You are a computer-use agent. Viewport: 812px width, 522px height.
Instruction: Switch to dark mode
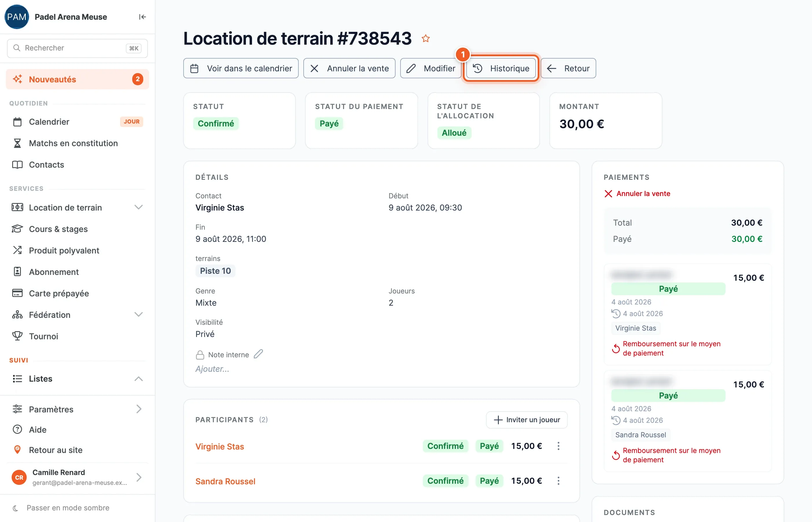(x=61, y=508)
